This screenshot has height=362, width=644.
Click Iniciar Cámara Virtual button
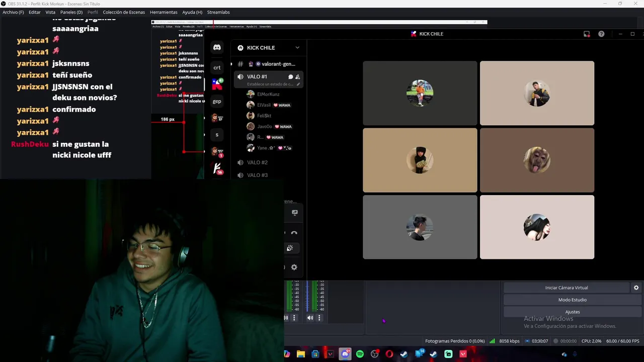tap(567, 288)
